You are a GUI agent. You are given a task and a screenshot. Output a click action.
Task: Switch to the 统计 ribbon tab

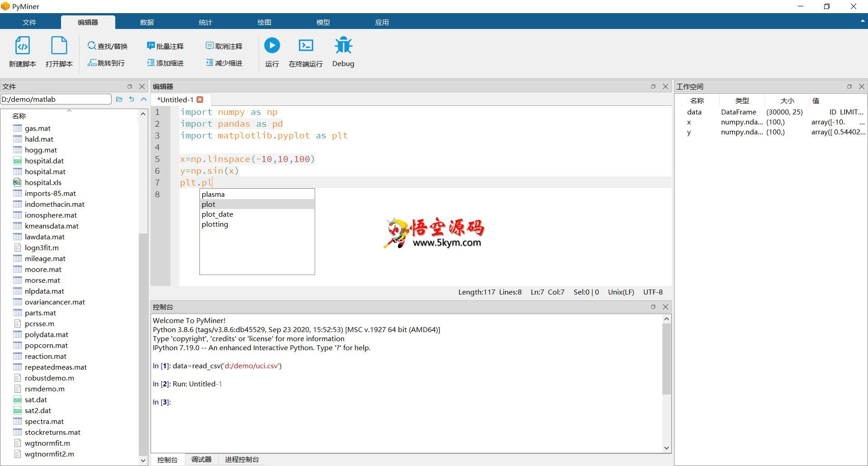coord(206,22)
